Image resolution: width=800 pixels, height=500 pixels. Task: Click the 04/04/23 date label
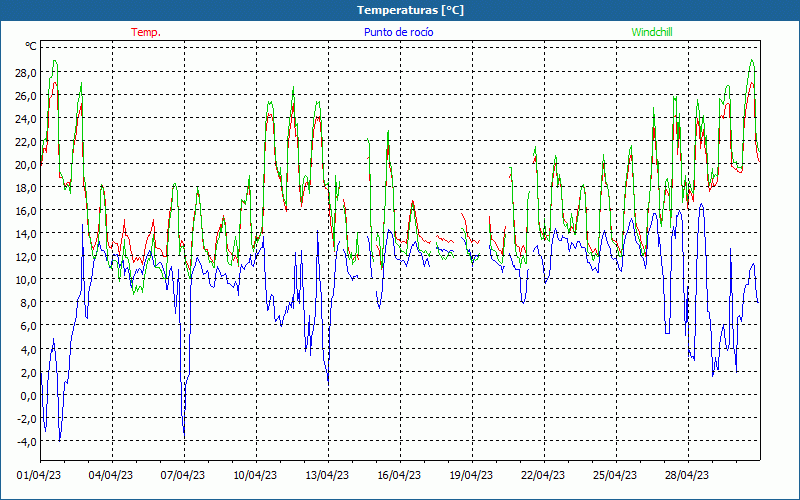tap(111, 476)
